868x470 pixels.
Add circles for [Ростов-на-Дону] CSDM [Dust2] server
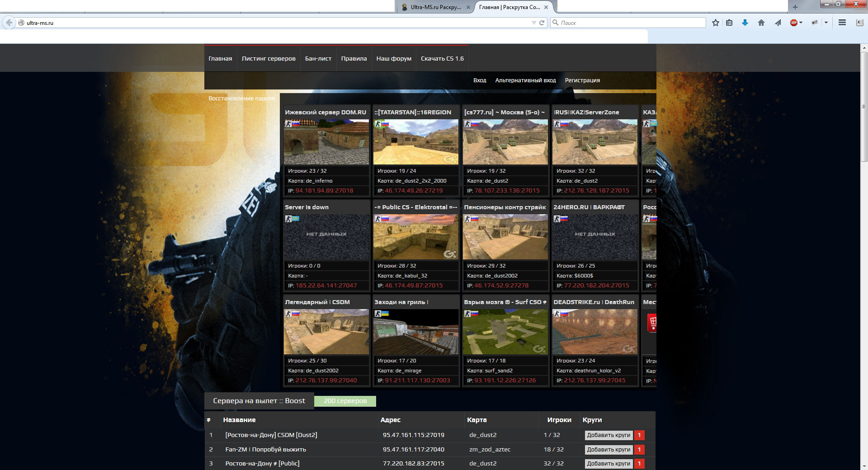609,435
